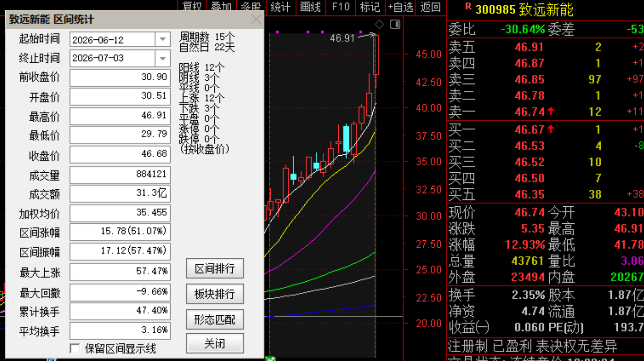Click the 区间排行 button
644x361 pixels.
(215, 269)
